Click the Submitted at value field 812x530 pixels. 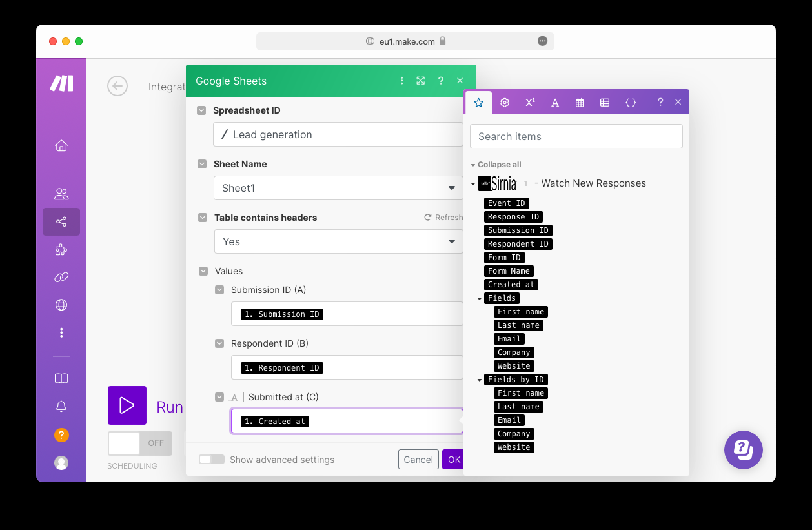pos(347,421)
